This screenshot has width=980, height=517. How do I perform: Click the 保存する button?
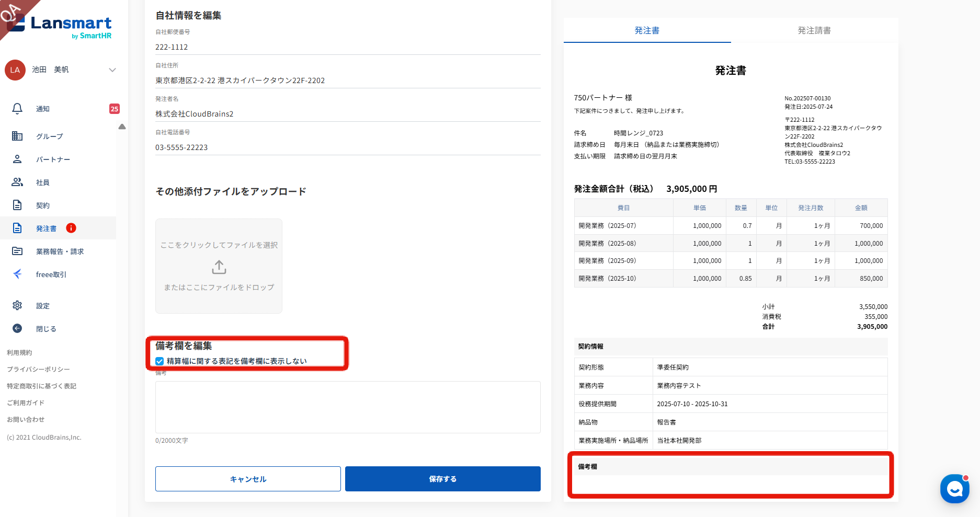pos(442,479)
